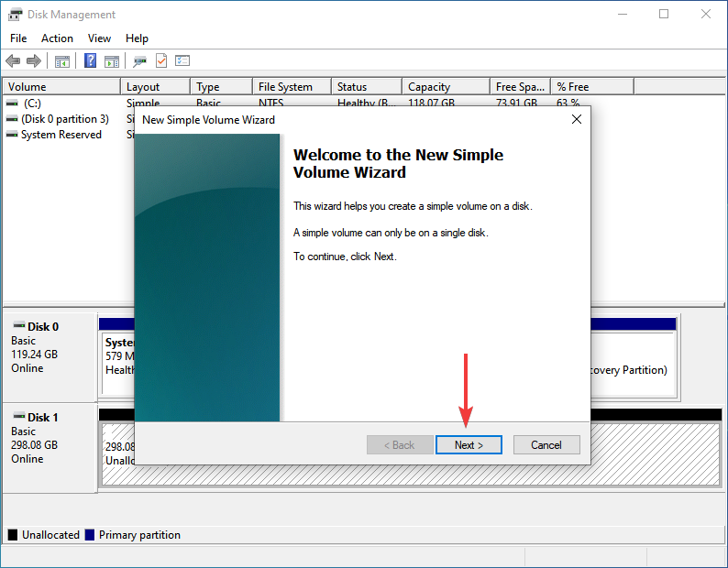Click the Unallocated black legend swatch
Image resolution: width=728 pixels, height=568 pixels.
(13, 535)
